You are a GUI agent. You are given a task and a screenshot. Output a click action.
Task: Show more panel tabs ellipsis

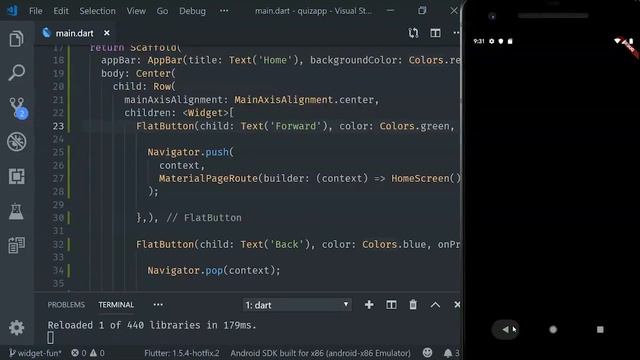(x=158, y=304)
